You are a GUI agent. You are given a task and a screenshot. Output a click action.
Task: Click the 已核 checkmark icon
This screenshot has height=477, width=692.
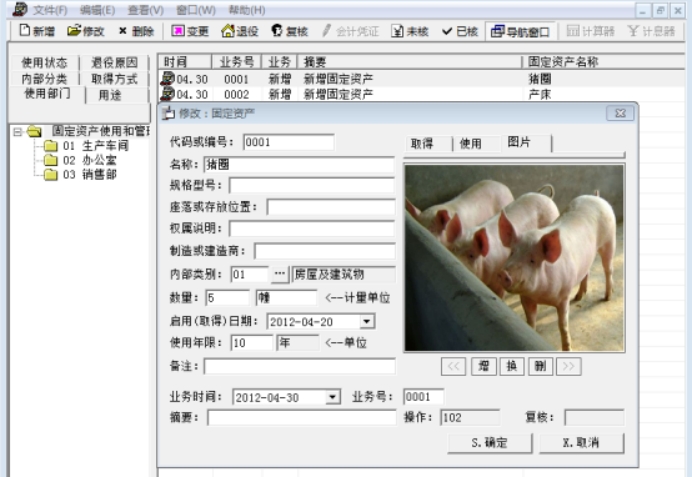click(x=447, y=31)
